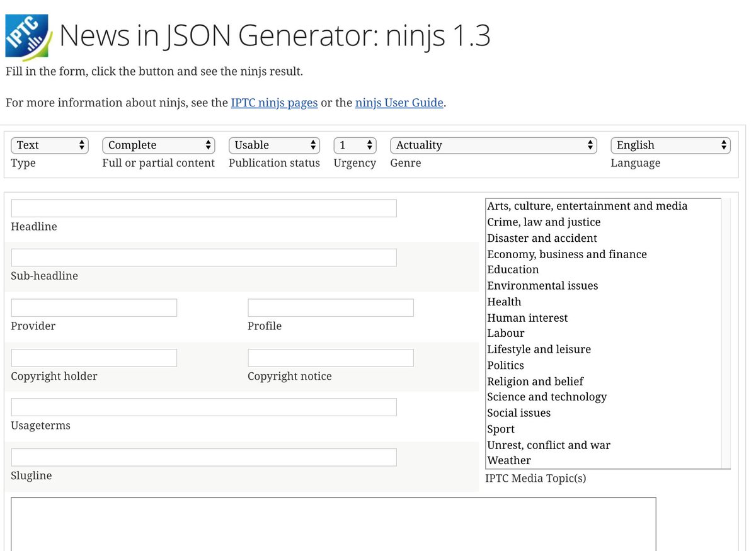Click inside the large body text area
756x551 pixels.
(x=333, y=524)
